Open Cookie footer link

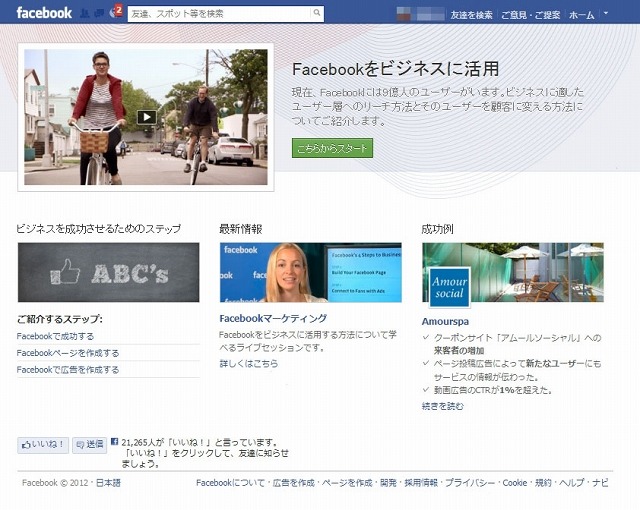(x=515, y=483)
